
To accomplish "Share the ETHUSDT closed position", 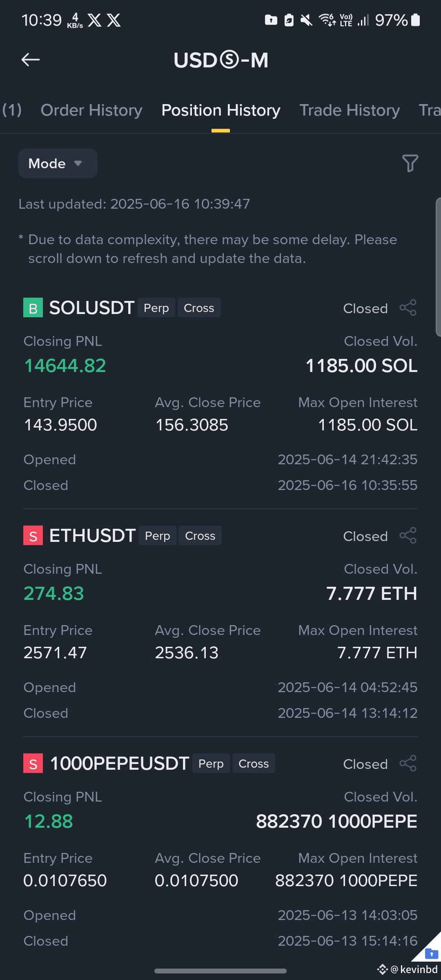I will 408,536.
